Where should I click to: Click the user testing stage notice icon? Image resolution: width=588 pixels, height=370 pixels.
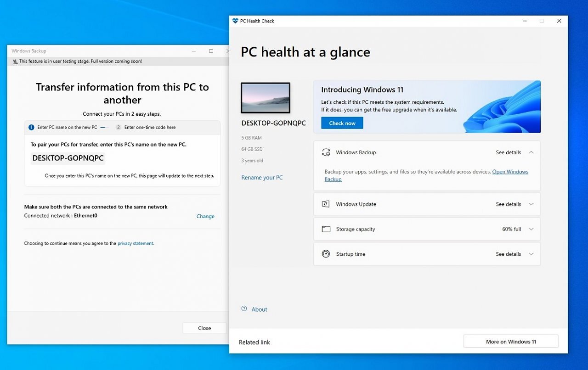15,62
